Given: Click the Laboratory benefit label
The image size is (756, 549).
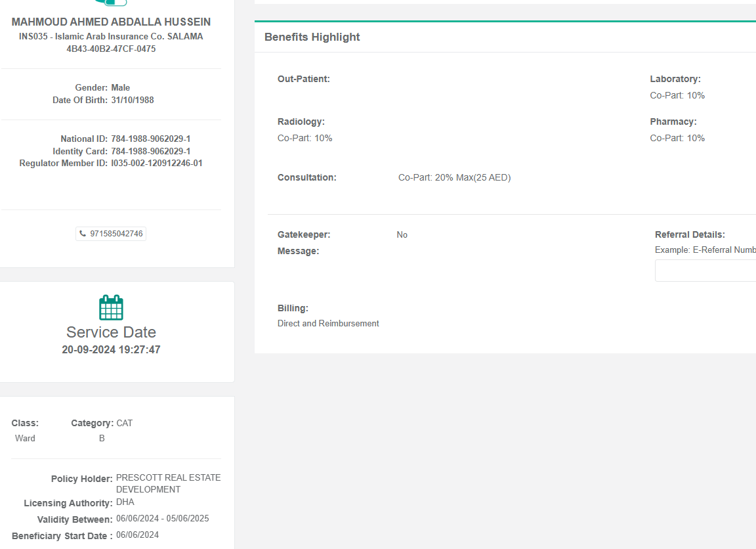Looking at the screenshot, I should 675,79.
